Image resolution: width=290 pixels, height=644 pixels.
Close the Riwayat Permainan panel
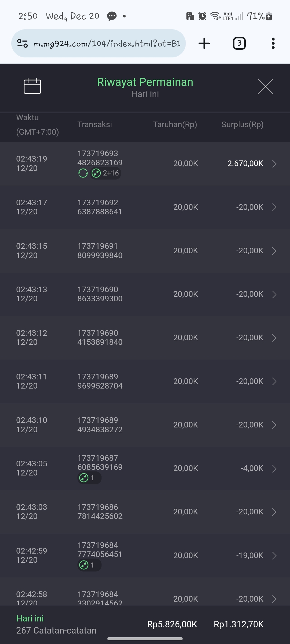[x=265, y=86]
